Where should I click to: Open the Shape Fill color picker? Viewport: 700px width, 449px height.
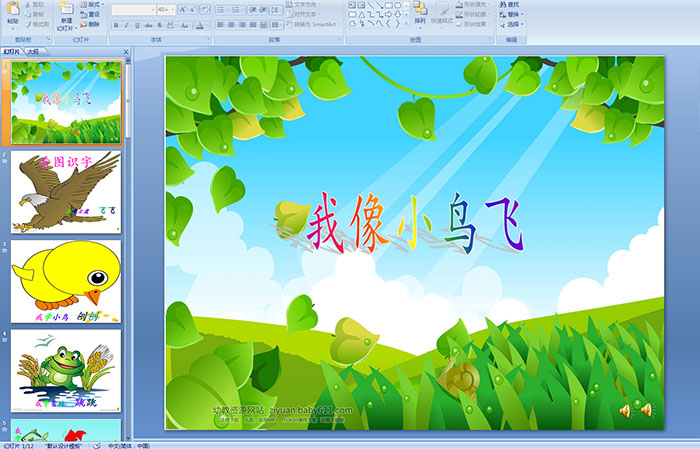pyautogui.click(x=474, y=4)
